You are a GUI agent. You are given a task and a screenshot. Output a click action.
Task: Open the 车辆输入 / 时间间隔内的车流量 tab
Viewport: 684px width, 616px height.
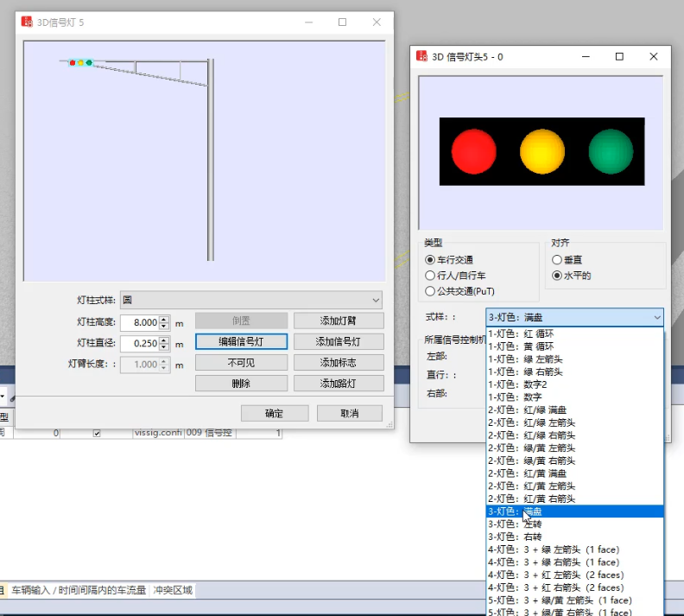coord(79,590)
